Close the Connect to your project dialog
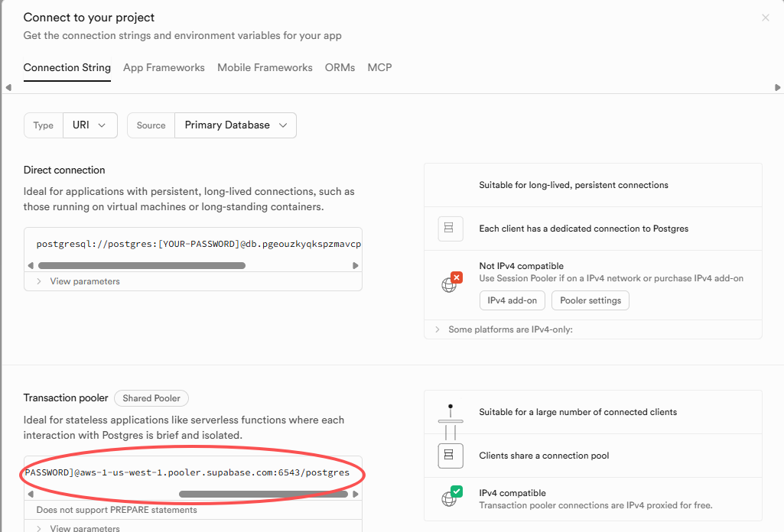This screenshot has width=784, height=532. point(765,18)
